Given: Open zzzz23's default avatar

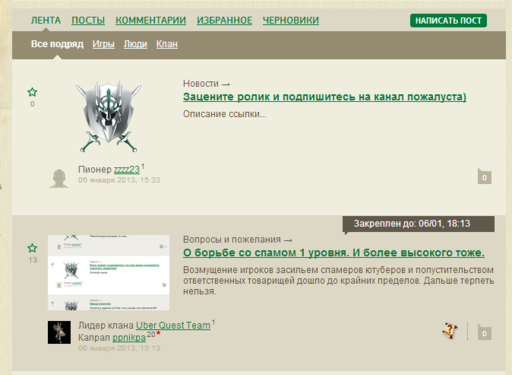Looking at the screenshot, I should point(59,179).
